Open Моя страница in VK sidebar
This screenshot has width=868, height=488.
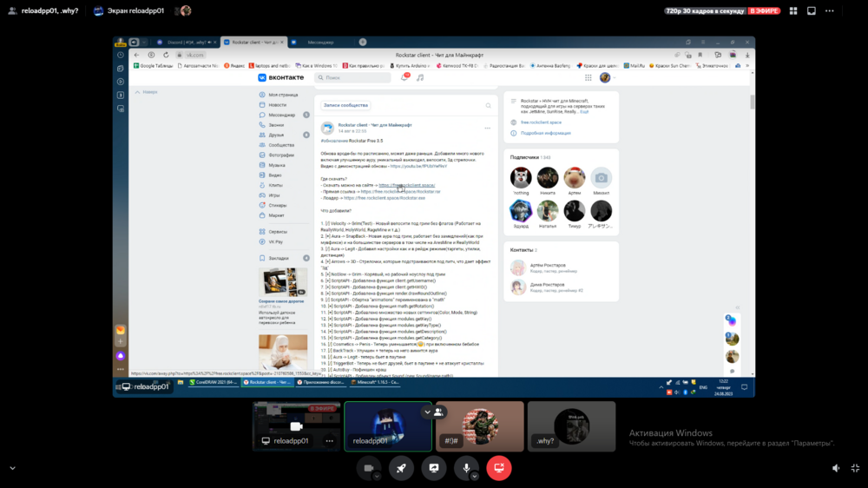coord(284,95)
